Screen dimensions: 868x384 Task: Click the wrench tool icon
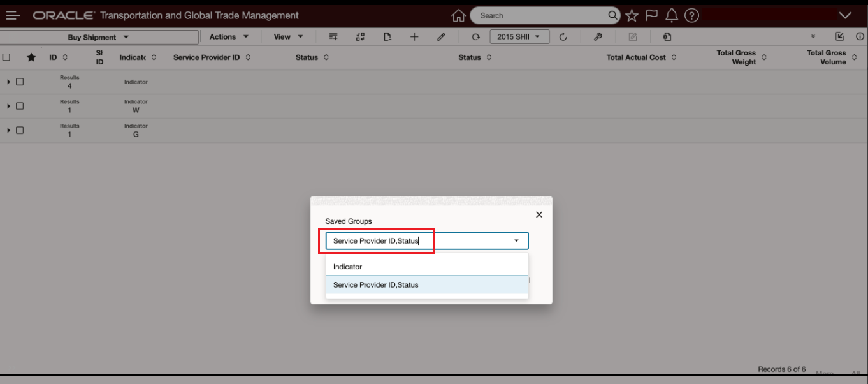point(598,37)
